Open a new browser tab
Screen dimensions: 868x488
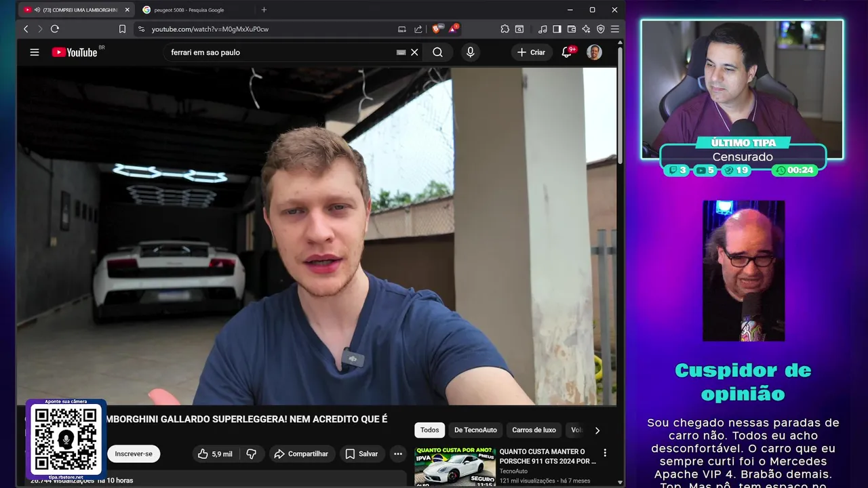pyautogui.click(x=264, y=9)
